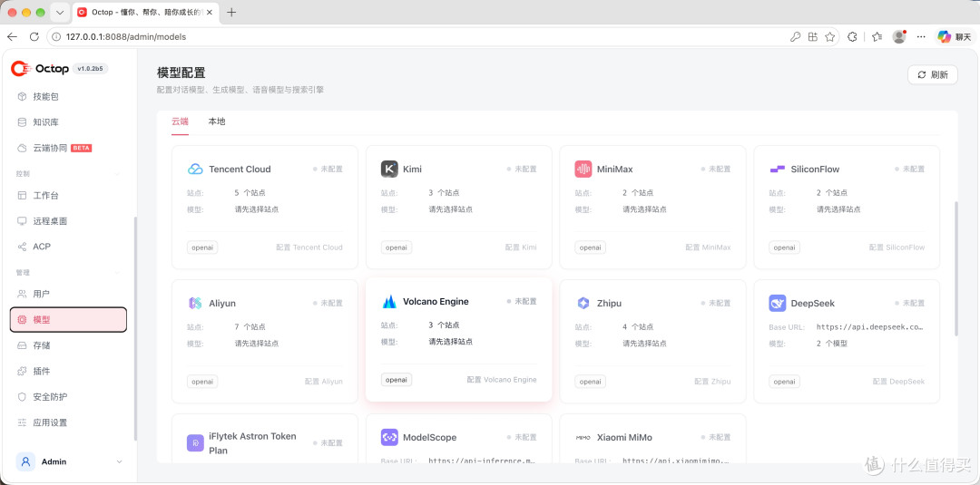Click the MiniMax logo icon
980x485 pixels.
[583, 170]
